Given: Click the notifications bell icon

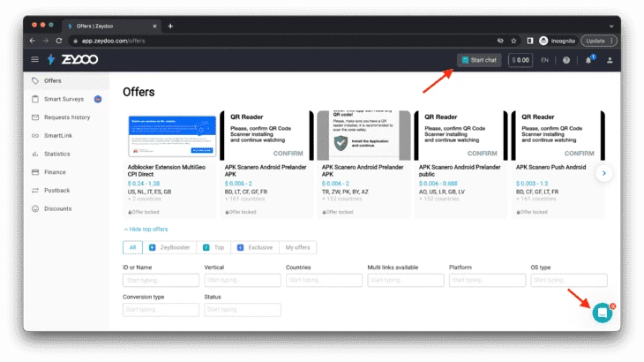Looking at the screenshot, I should click(588, 60).
